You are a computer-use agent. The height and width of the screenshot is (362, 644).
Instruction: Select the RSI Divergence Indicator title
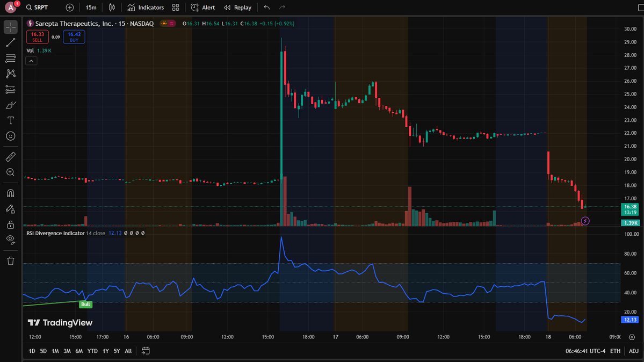55,233
